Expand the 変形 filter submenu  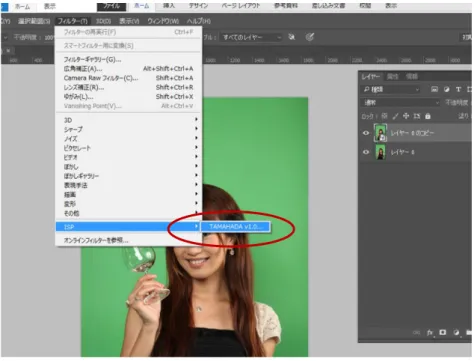coord(128,204)
